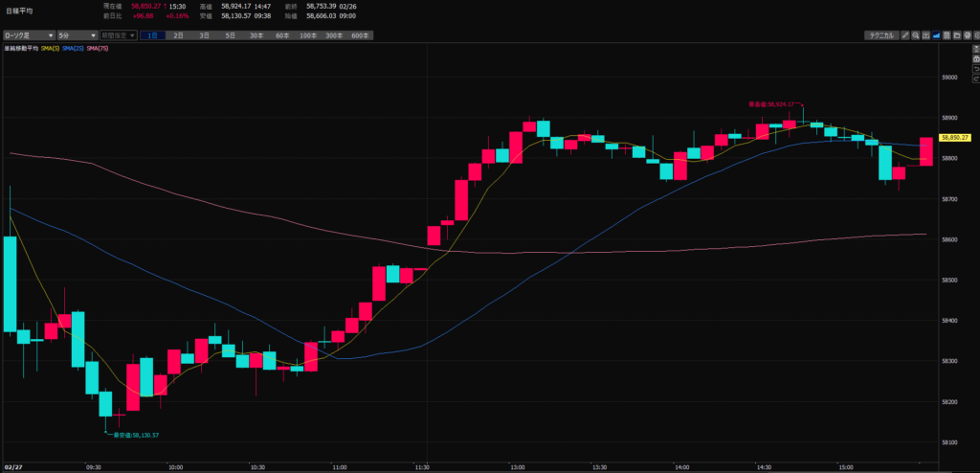Open the folder icon in toolbar

(x=955, y=35)
